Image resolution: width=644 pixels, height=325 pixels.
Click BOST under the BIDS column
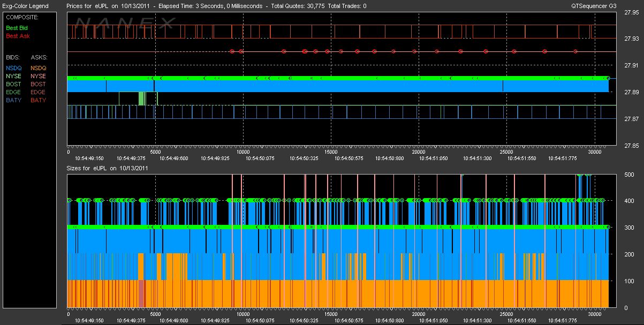13,84
